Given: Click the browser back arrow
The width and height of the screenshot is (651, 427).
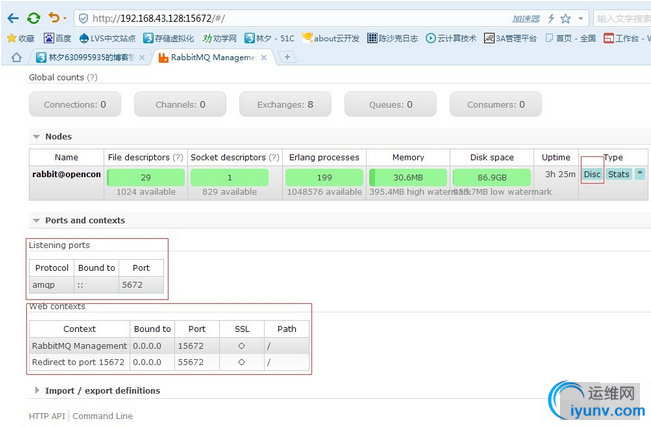Looking at the screenshot, I should (x=13, y=18).
